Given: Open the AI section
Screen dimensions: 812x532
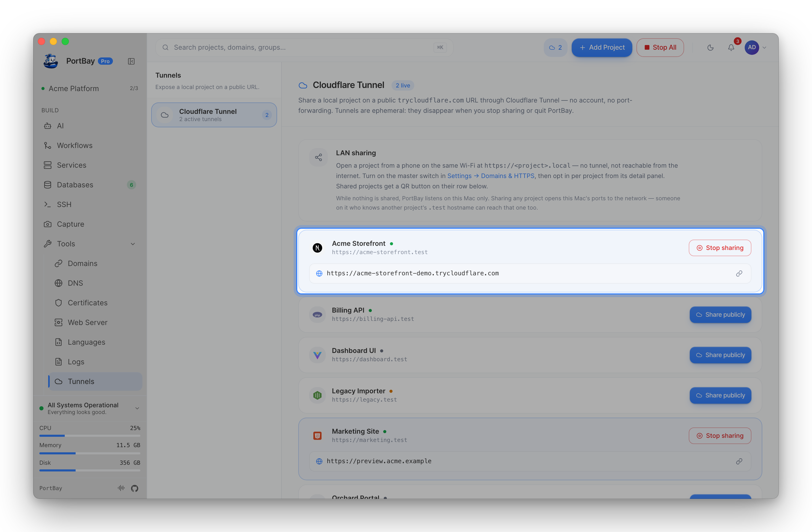Looking at the screenshot, I should coord(90,126).
